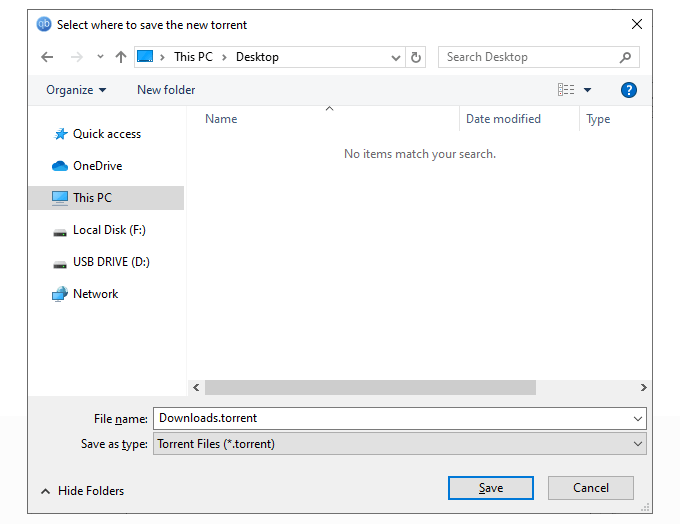Open the Help question mark icon
Screen dimensions: 680x524
tap(628, 90)
